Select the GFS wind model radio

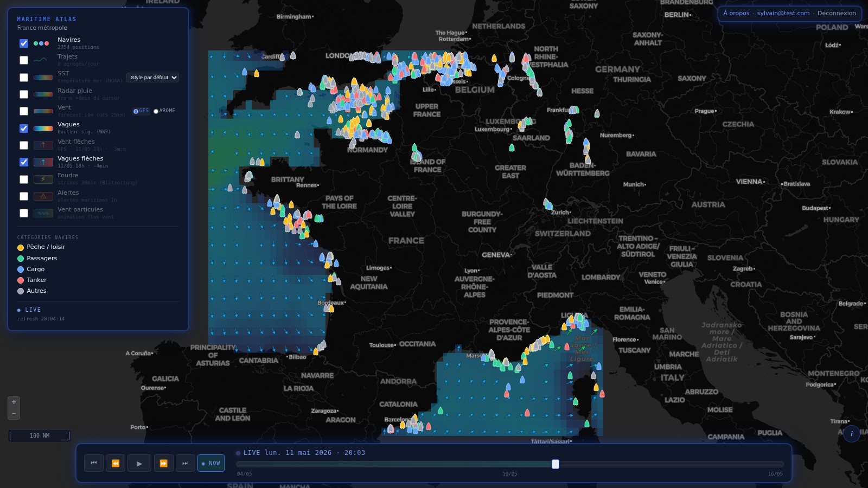pos(136,111)
